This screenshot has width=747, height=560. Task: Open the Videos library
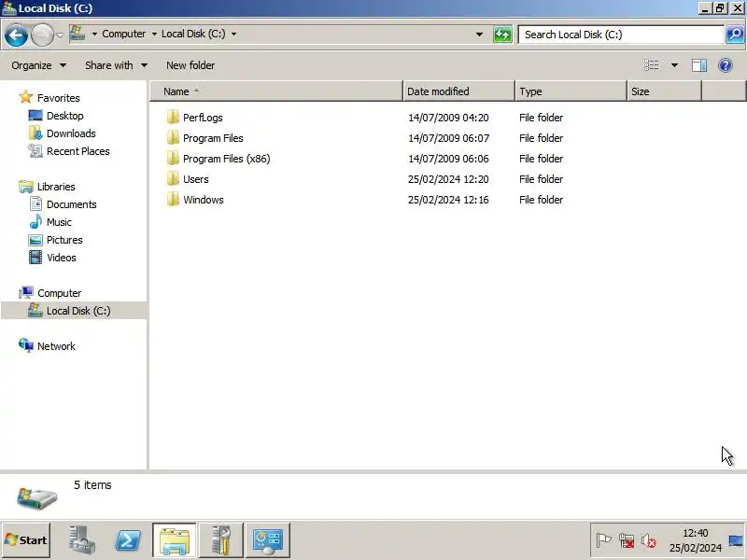(x=62, y=258)
